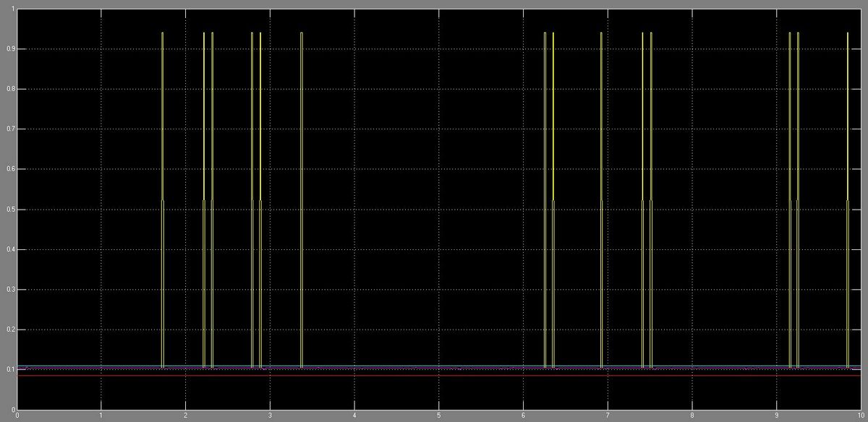Viewport: 868px width, 422px height.
Task: Click the origin label 0 on x-axis
Action: click(17, 416)
